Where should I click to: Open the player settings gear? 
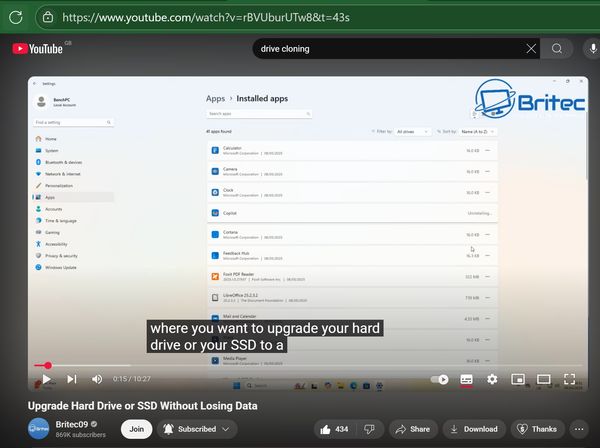492,379
